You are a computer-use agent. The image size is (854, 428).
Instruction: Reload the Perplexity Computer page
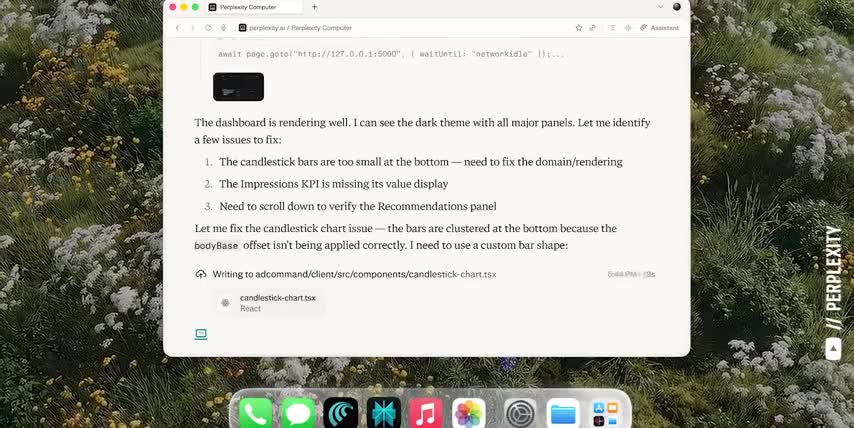click(x=208, y=28)
